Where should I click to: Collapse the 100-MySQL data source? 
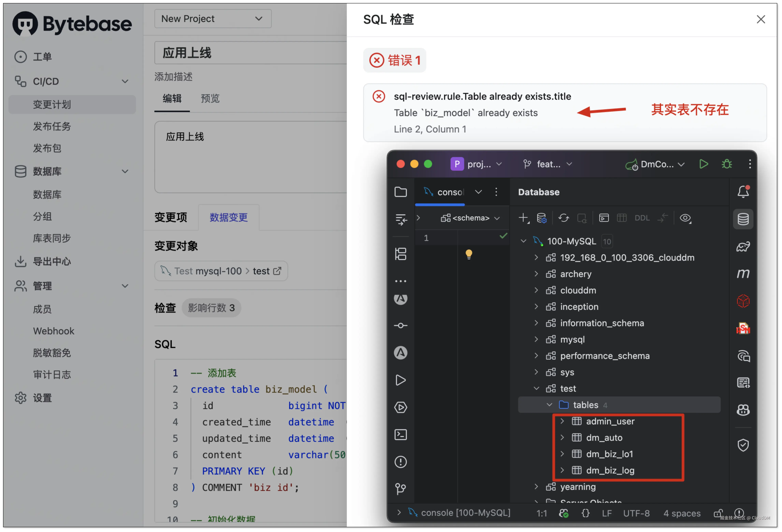pos(523,241)
